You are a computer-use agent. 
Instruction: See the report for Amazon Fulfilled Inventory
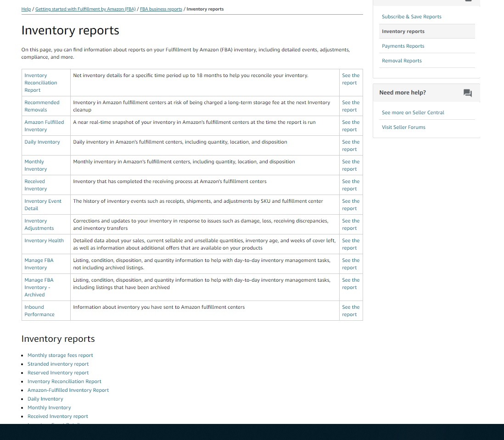point(351,126)
